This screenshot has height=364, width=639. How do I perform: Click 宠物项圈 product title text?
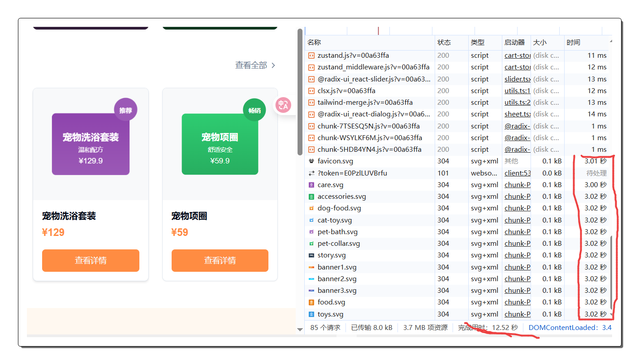tap(189, 216)
